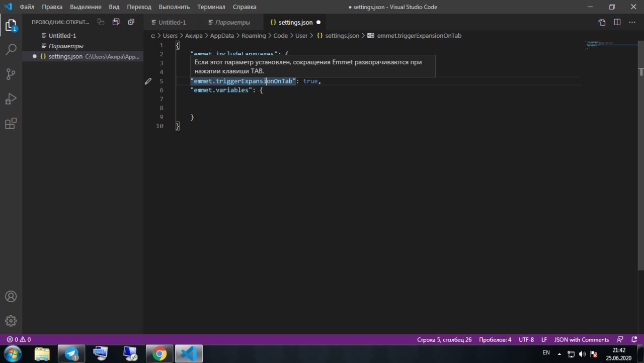This screenshot has width=644, height=363.
Task: Toggle notifications bell in status bar
Action: pyautogui.click(x=633, y=340)
